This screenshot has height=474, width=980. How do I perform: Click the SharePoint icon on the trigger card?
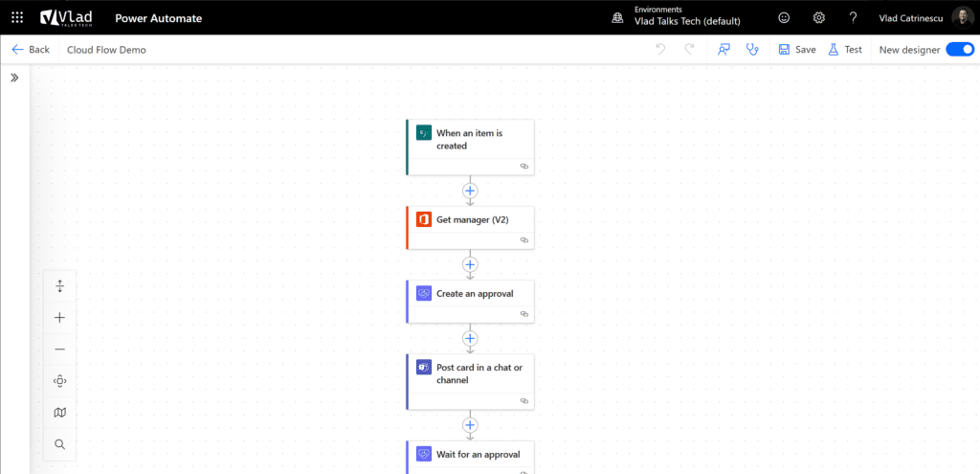[x=424, y=132]
